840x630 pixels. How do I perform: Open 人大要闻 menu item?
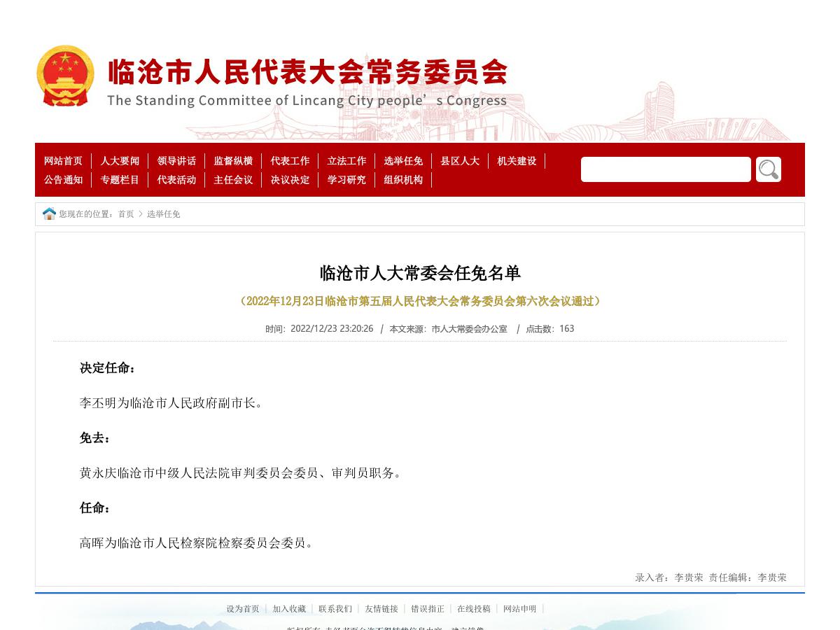pyautogui.click(x=120, y=161)
